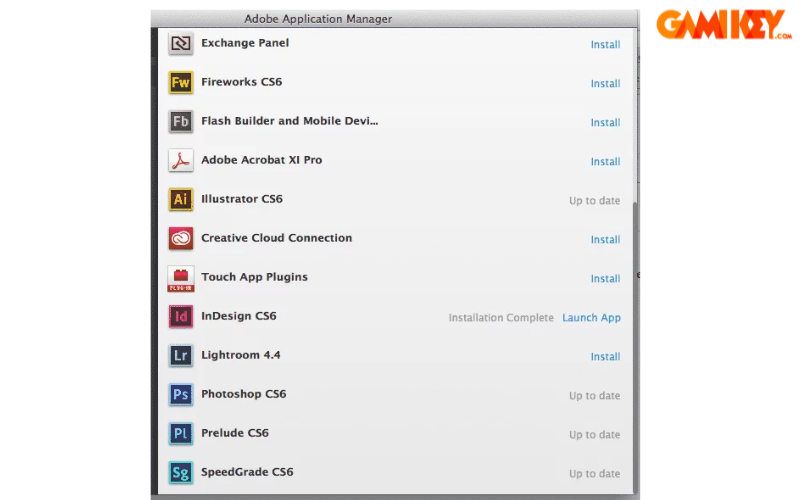
Task: Select the Photoshop CS6 name text
Action: [x=243, y=394]
